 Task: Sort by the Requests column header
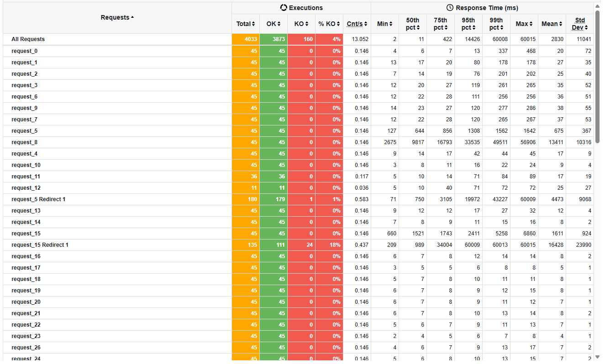(x=117, y=17)
